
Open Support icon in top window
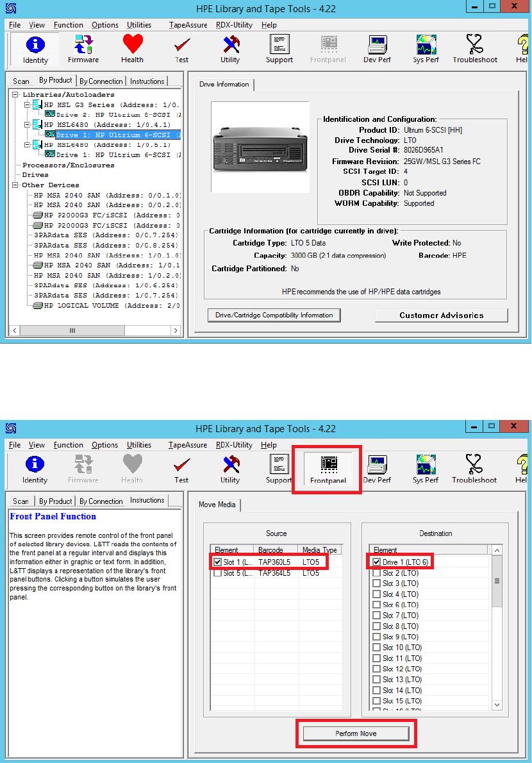click(x=279, y=49)
